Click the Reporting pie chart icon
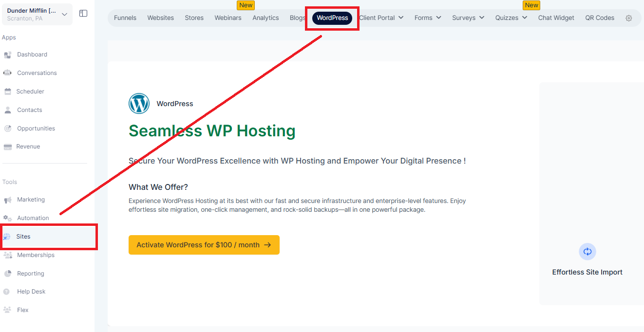Viewport: 644px width, 332px height. pyautogui.click(x=7, y=274)
